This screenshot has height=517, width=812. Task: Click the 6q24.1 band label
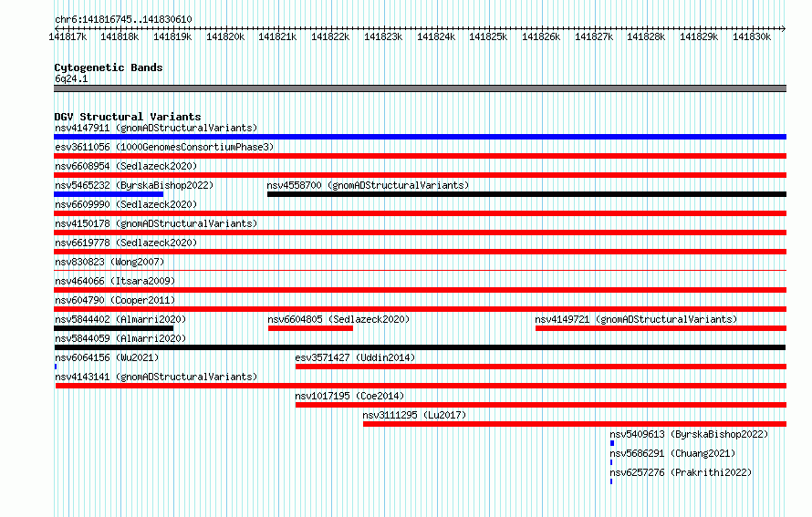tap(71, 78)
